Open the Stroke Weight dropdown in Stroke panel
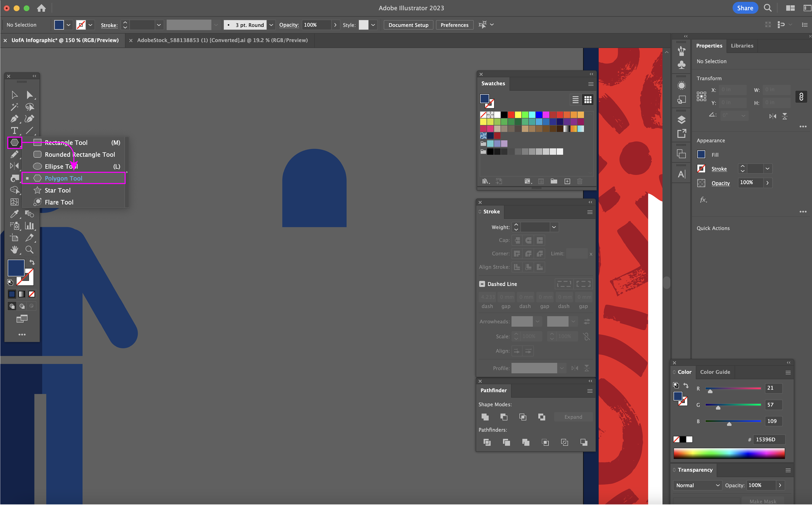This screenshot has width=812, height=505. point(554,227)
